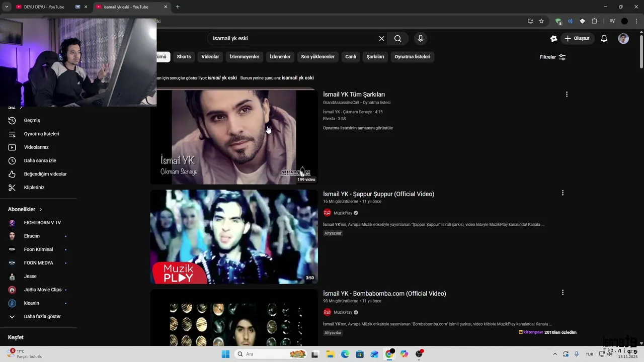Open Chrome three-dot menu
The width and height of the screenshot is (644, 362).
point(636,21)
